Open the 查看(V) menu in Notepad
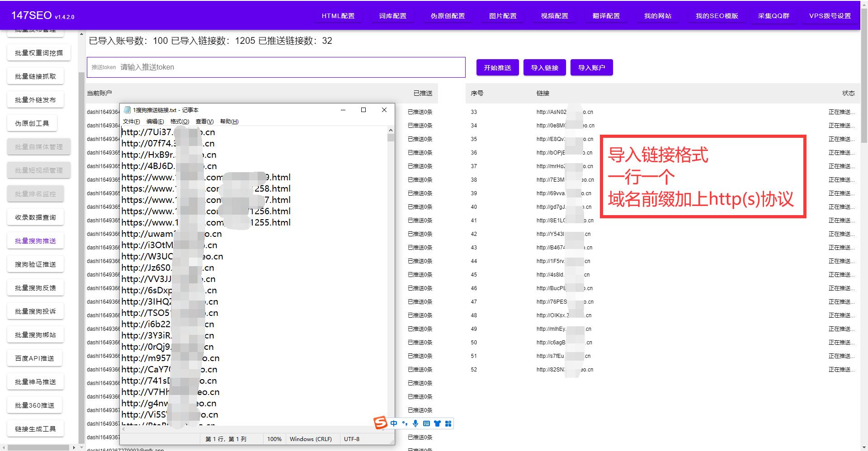The image size is (868, 451). point(203,121)
